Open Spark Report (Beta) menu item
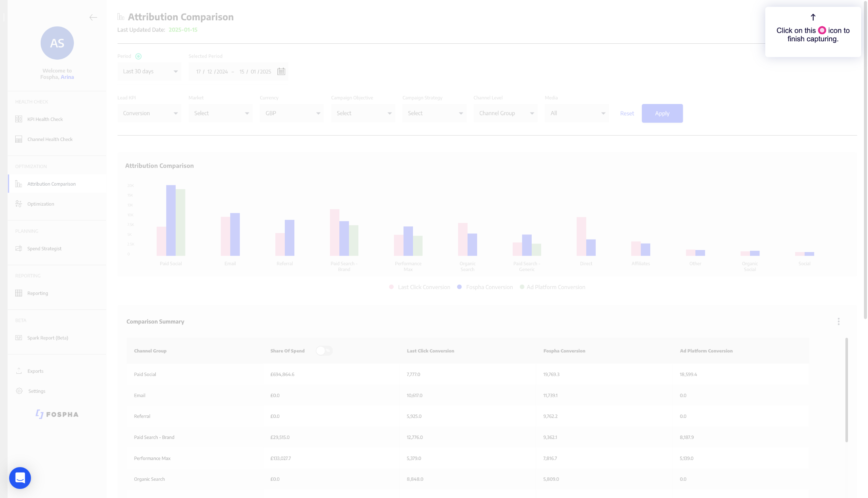The image size is (868, 498). coord(47,338)
